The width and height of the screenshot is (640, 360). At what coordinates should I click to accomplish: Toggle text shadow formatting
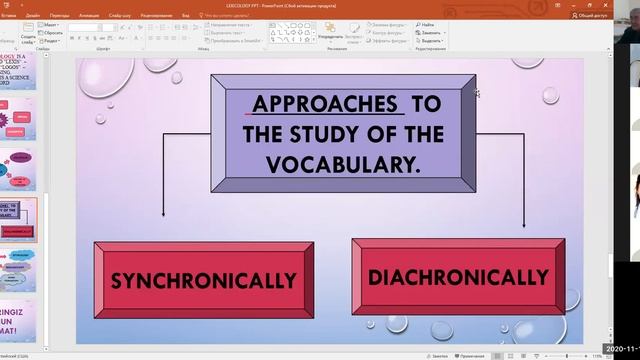click(95, 38)
